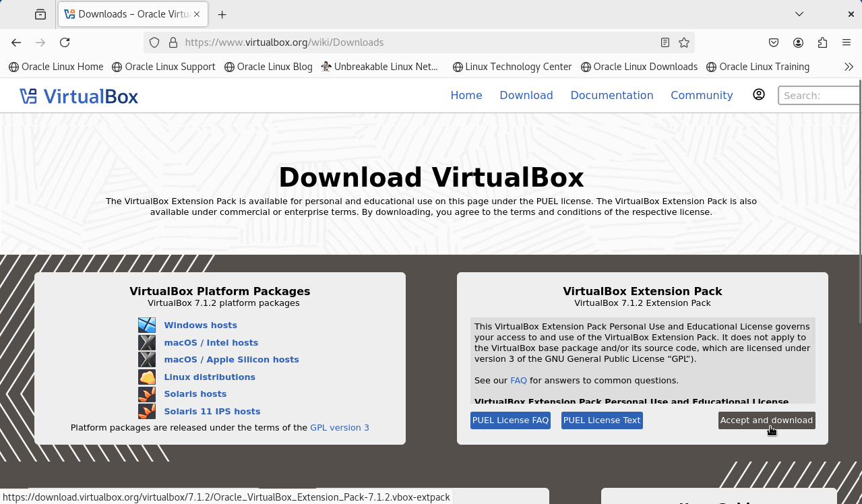
Task: Open macOS / Intel hosts link
Action: click(211, 342)
